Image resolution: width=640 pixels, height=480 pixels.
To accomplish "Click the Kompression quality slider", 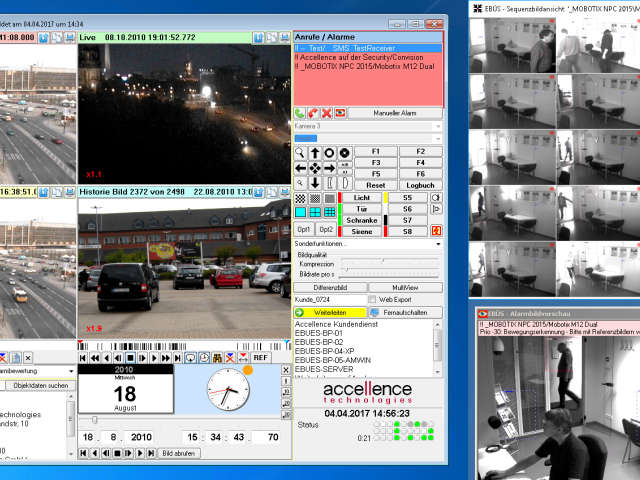I will click(390, 260).
